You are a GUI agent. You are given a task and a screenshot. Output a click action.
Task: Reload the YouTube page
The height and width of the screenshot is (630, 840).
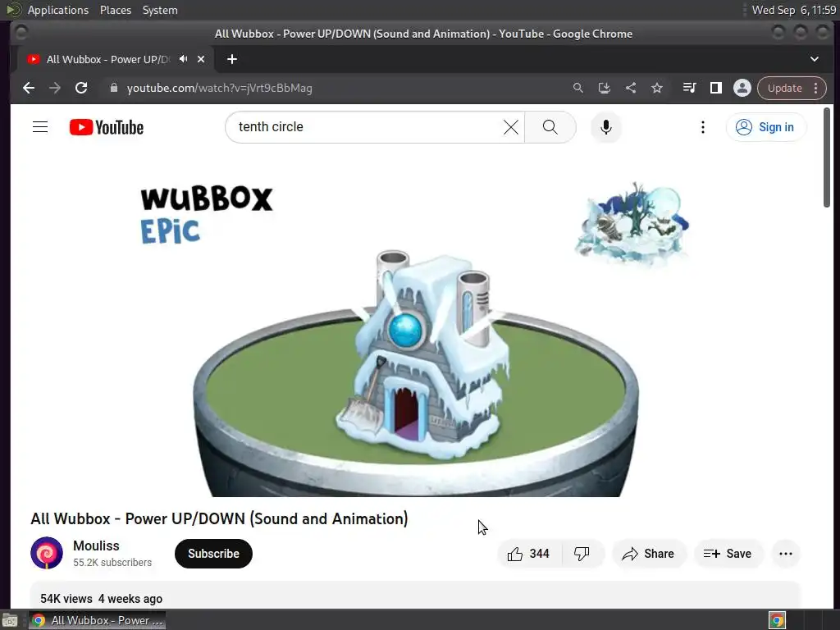(81, 88)
